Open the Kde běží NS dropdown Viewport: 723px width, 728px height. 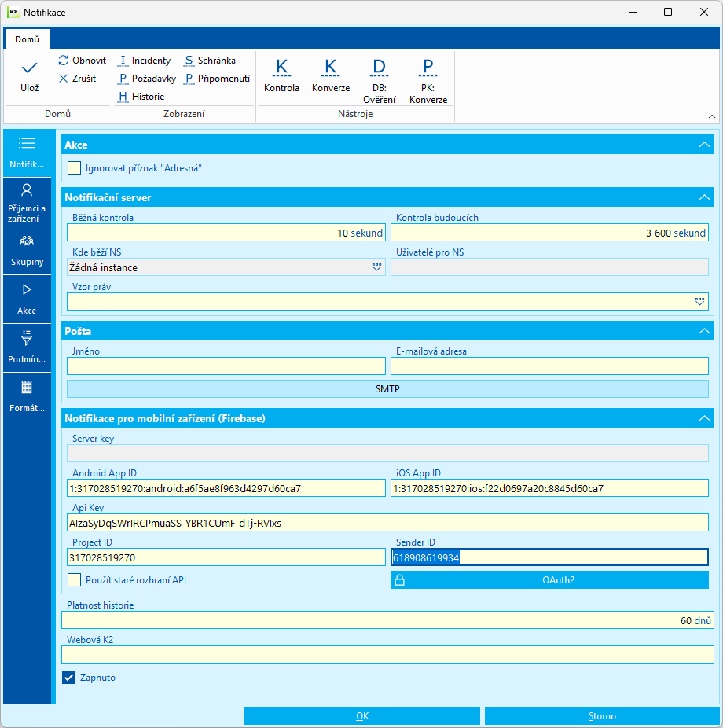point(376,267)
